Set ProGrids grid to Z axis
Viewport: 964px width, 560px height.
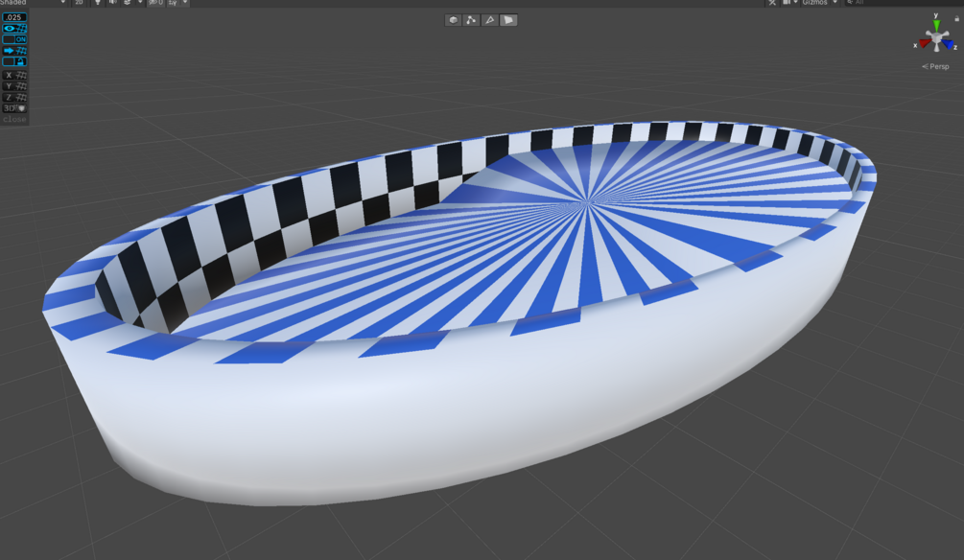point(14,97)
